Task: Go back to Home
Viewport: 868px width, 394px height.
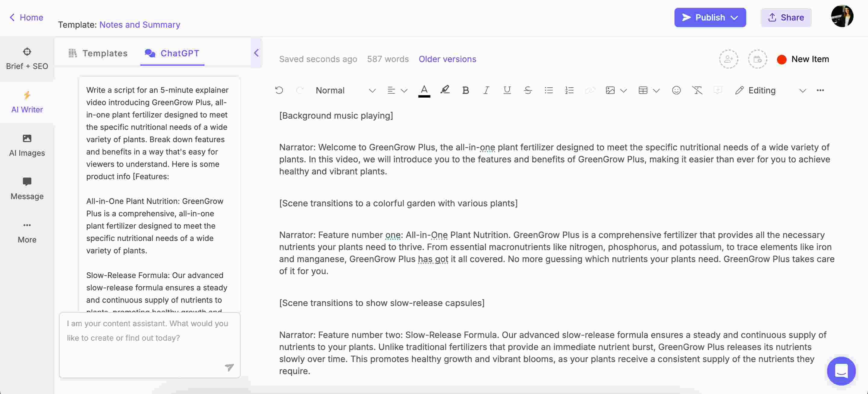Action: 26,17
